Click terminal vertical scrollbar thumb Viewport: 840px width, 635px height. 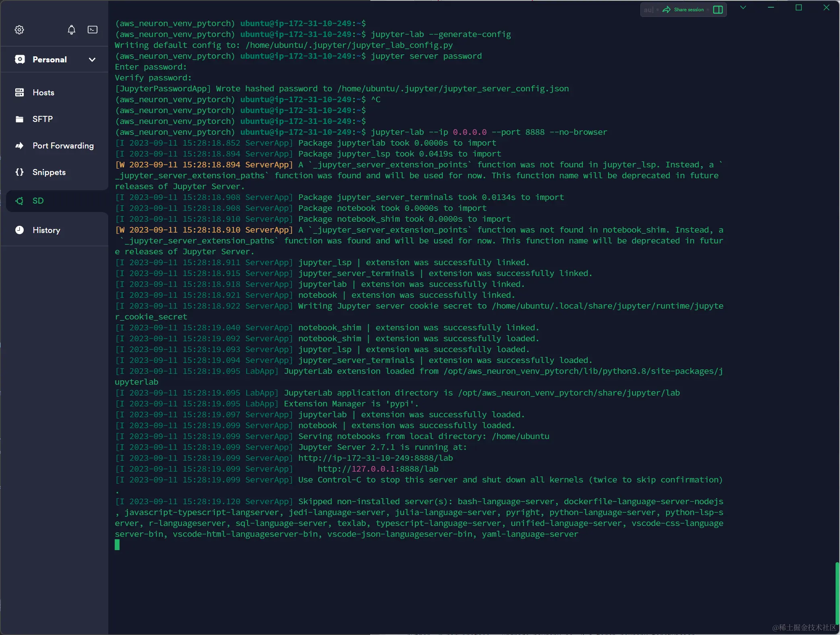tap(837, 593)
